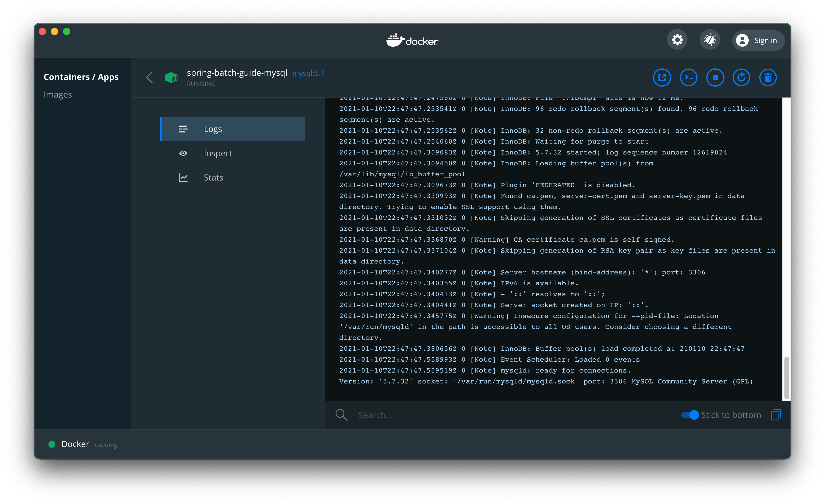Stop the spring-batch-guide-mysql container
This screenshot has height=504, width=825.
[x=715, y=78]
